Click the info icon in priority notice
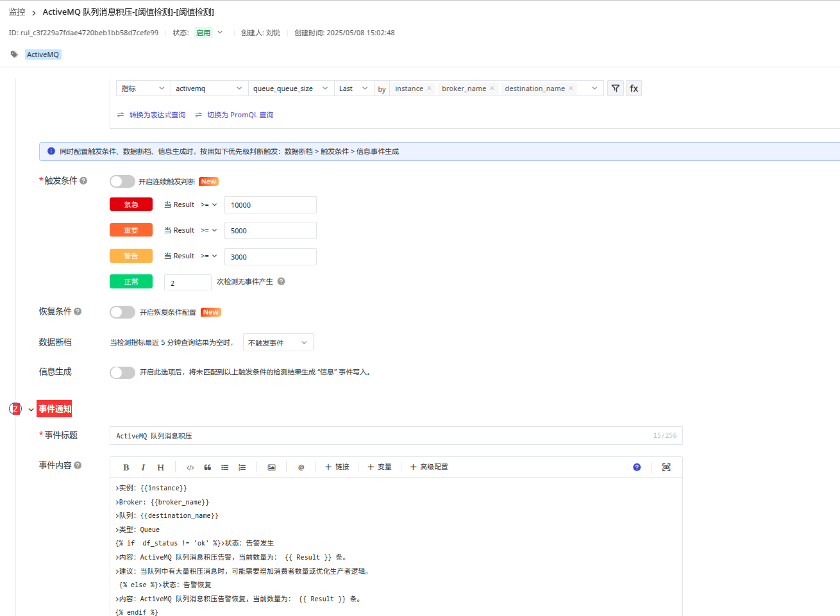This screenshot has width=840, height=616. point(51,151)
